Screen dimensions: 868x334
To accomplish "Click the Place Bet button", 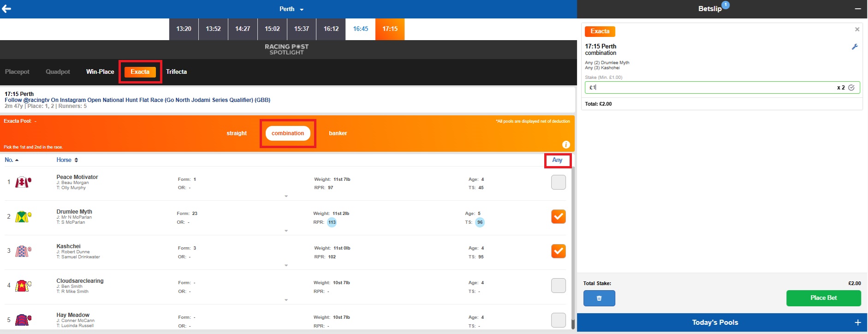I will click(x=823, y=298).
